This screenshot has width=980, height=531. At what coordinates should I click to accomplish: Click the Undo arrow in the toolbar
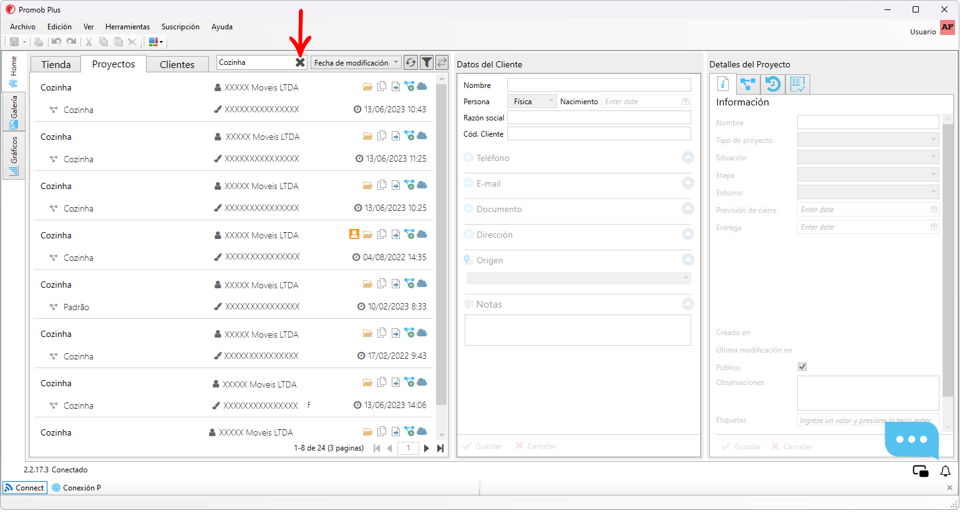(56, 42)
